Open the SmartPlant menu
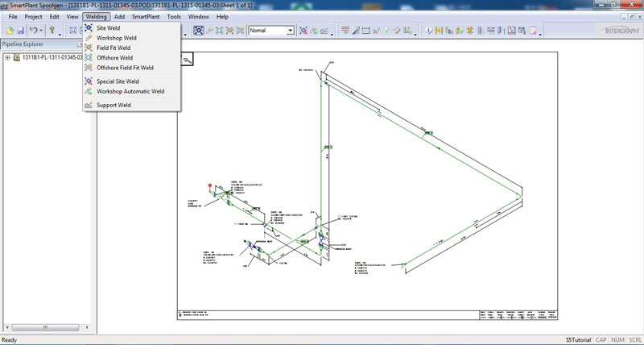This screenshot has height=345, width=644. 146,17
